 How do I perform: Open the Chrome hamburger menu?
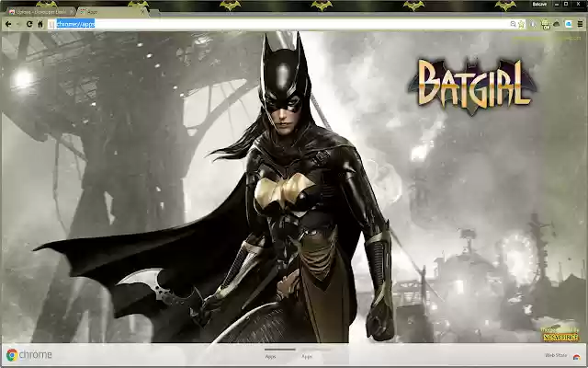[x=580, y=24]
